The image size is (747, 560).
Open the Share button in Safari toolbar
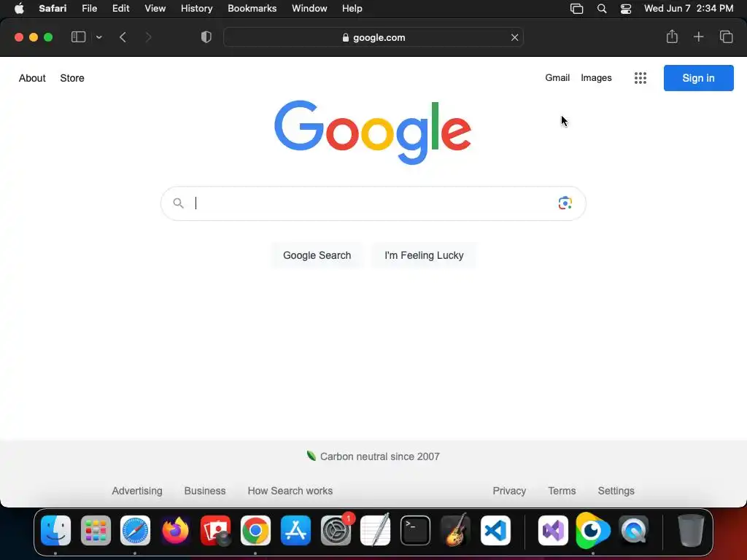click(672, 36)
